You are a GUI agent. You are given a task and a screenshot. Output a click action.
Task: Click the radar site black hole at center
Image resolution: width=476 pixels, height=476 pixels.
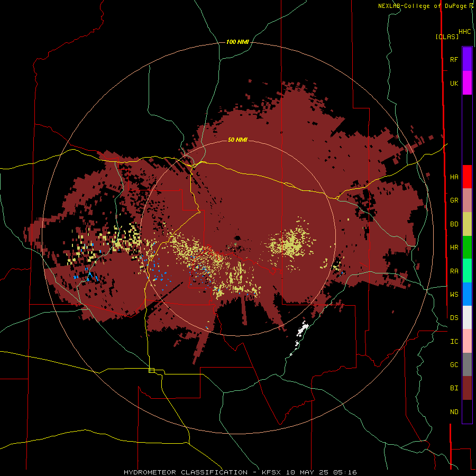[x=237, y=237]
